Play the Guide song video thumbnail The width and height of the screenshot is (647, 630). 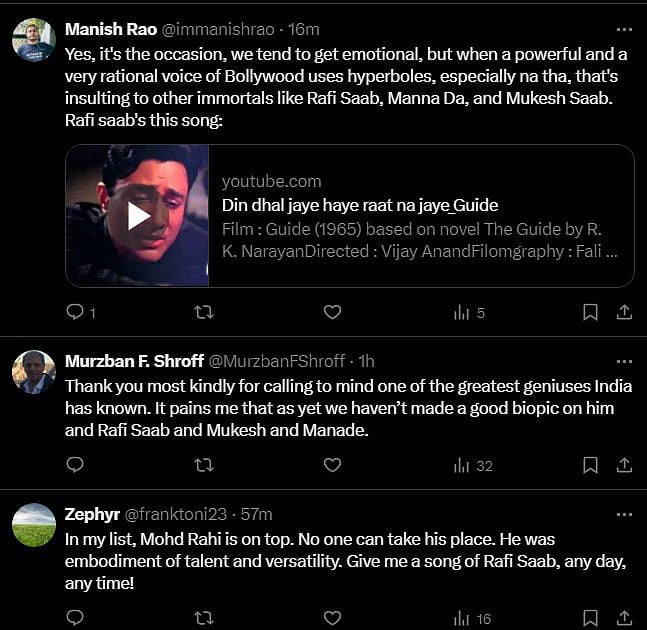tap(138, 216)
